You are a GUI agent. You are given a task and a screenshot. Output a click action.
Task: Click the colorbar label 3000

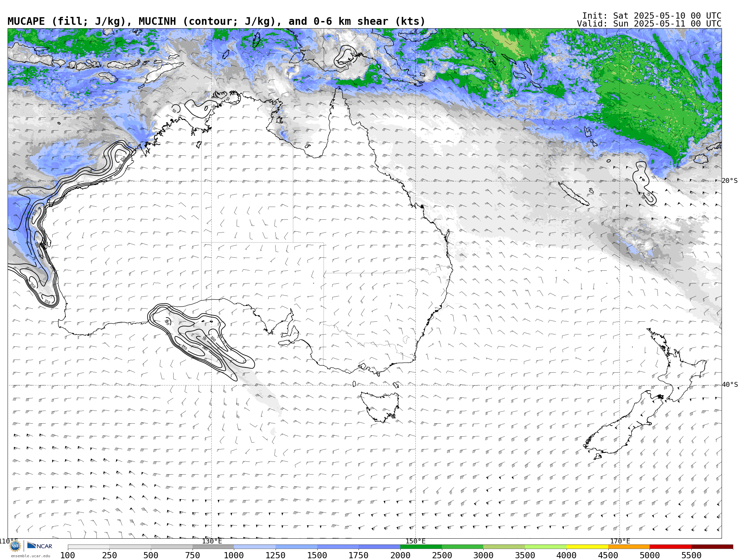pyautogui.click(x=483, y=556)
